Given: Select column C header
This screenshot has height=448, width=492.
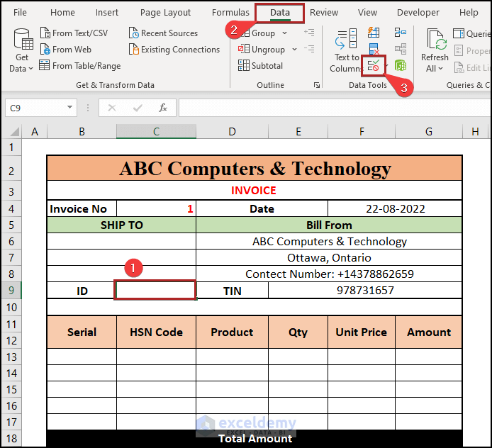Looking at the screenshot, I should (156, 131).
